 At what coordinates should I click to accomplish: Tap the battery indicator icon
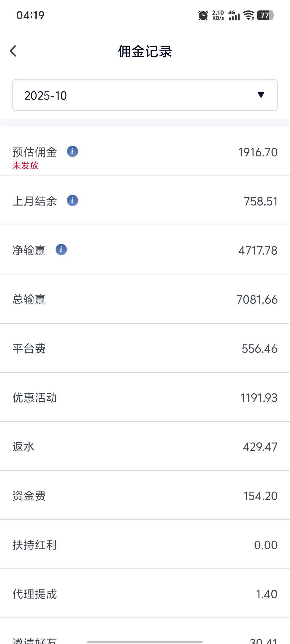(x=265, y=15)
